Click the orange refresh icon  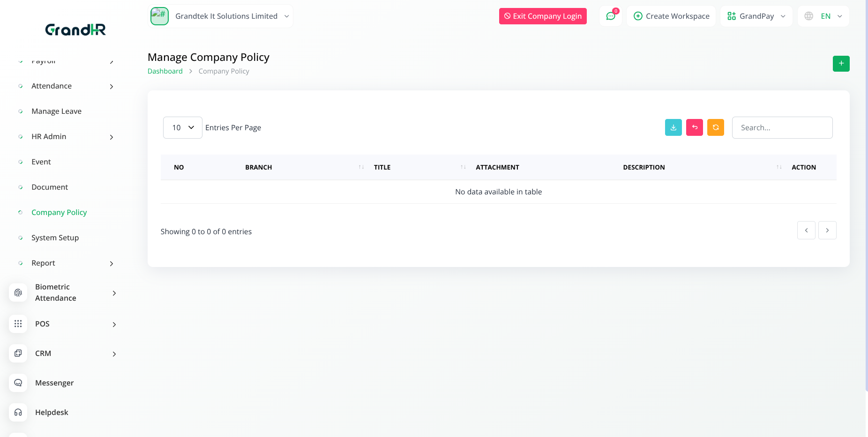click(x=715, y=127)
